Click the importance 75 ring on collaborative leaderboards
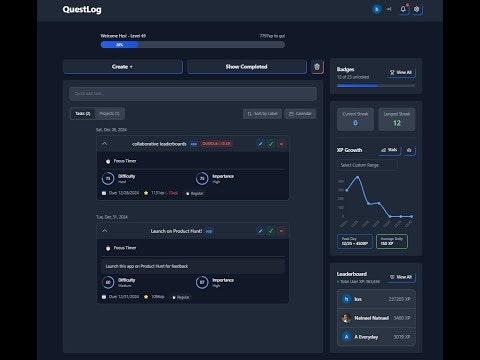The height and width of the screenshot is (360, 480). point(202,178)
